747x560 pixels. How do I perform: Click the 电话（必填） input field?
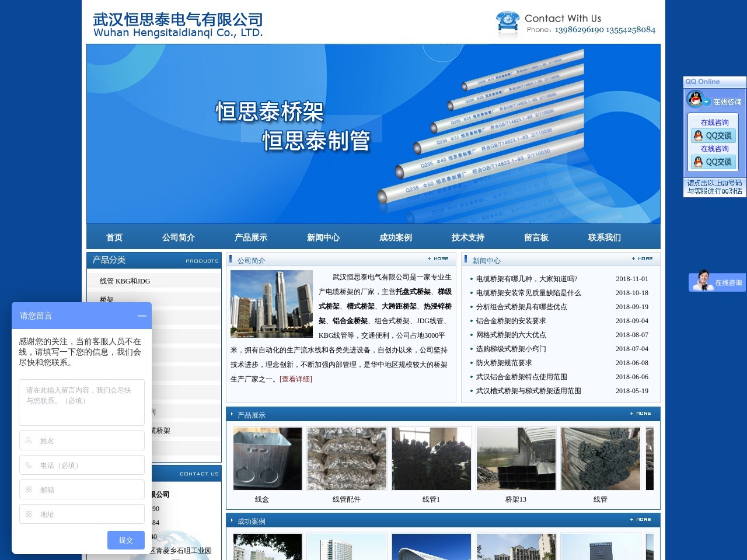point(82,465)
